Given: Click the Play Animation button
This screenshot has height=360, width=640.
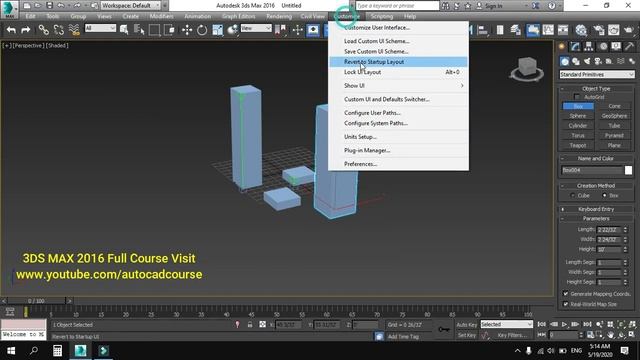Looking at the screenshot, I should click(564, 324).
